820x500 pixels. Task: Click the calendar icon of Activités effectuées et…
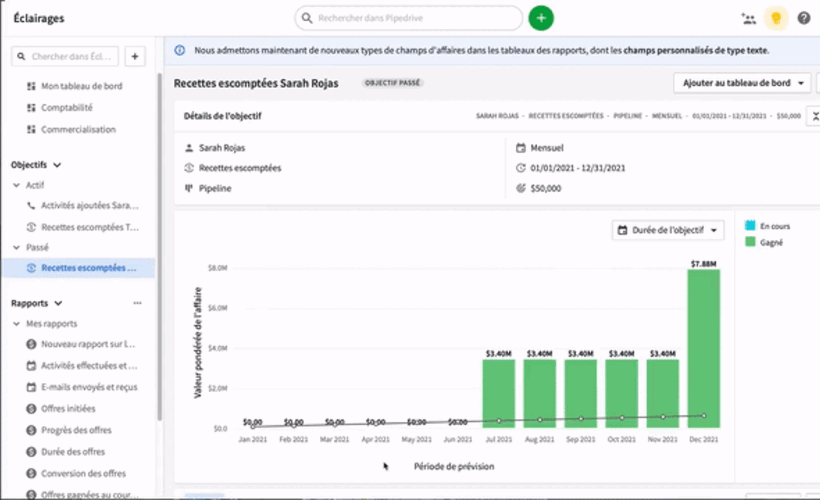31,366
